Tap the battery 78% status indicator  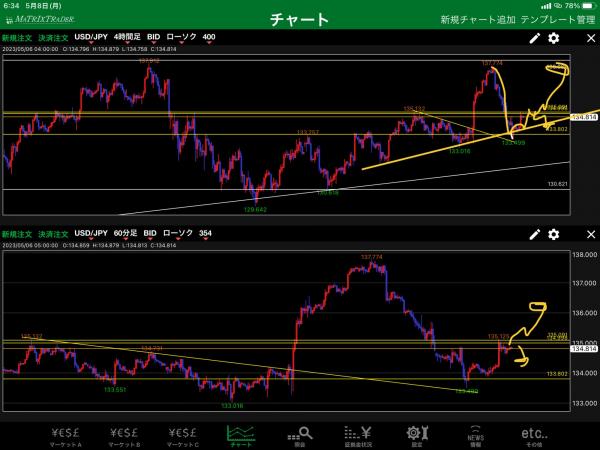580,6
